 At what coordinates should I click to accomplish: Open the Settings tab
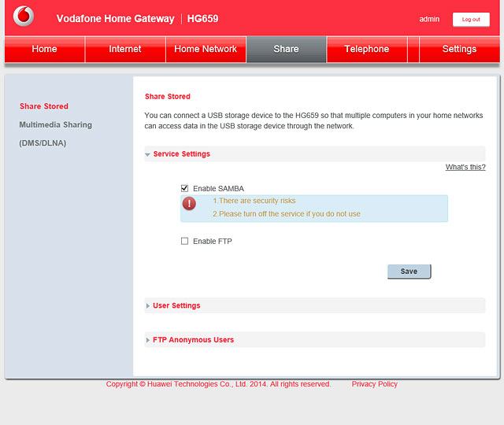(x=459, y=49)
